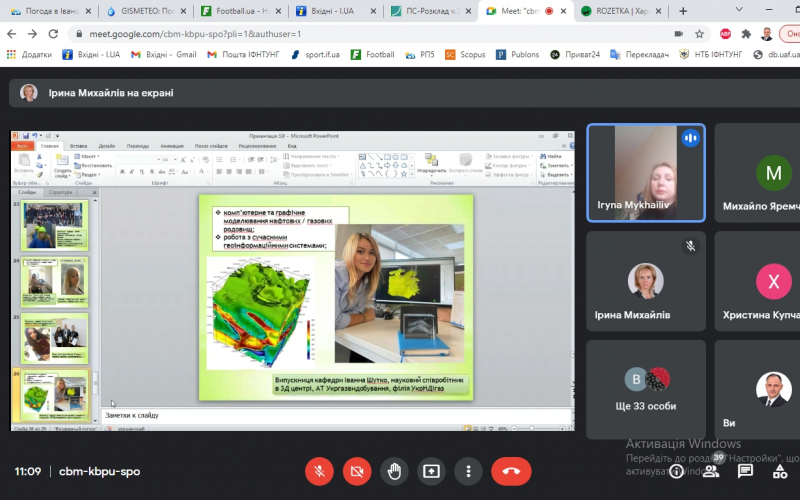Open the НТБ ІФНТУНГ bookmark

click(711, 54)
